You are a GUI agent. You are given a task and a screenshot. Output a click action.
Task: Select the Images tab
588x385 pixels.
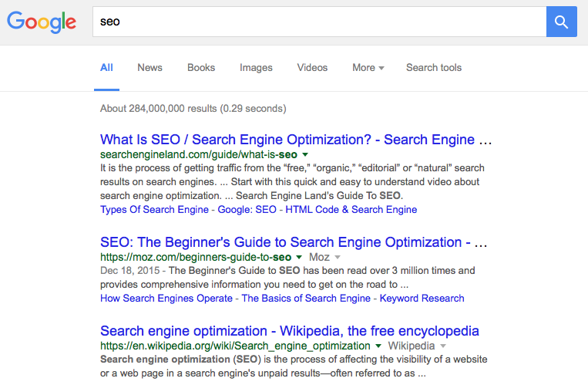pos(256,68)
